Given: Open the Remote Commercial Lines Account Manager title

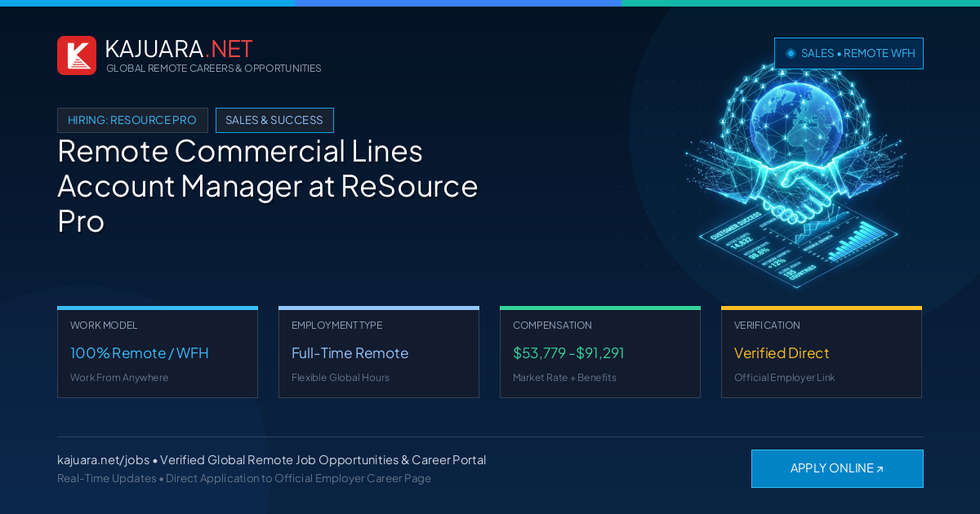Looking at the screenshot, I should tap(268, 186).
